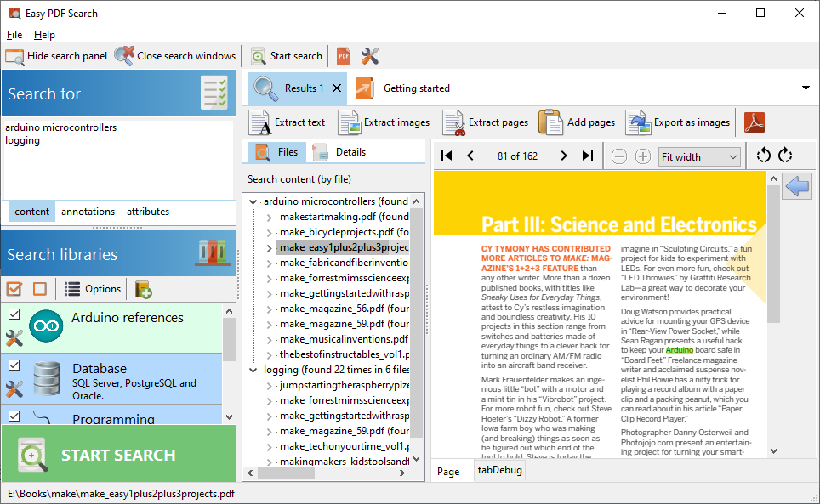Collapse the arduino microcontrollers results node
820x504 pixels.
click(254, 201)
